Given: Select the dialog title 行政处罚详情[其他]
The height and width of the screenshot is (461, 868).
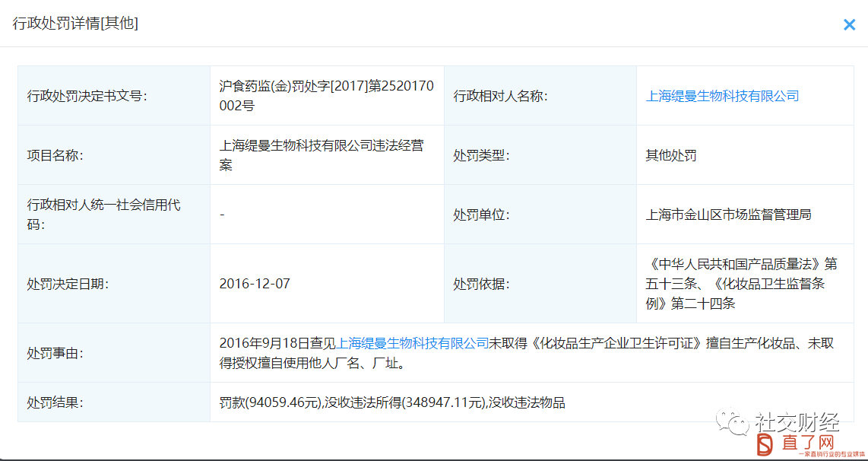Looking at the screenshot, I should click(75, 24).
